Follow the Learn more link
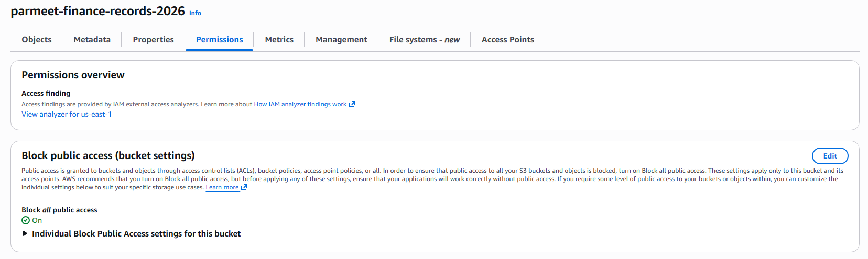 coord(222,187)
